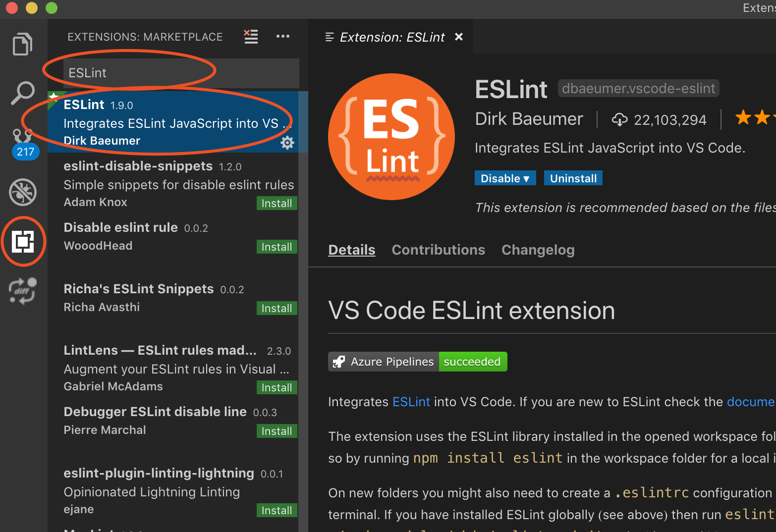Select Richa's ESLint Snippets list entry
Viewport: 776px width, 532px height.
click(x=177, y=306)
